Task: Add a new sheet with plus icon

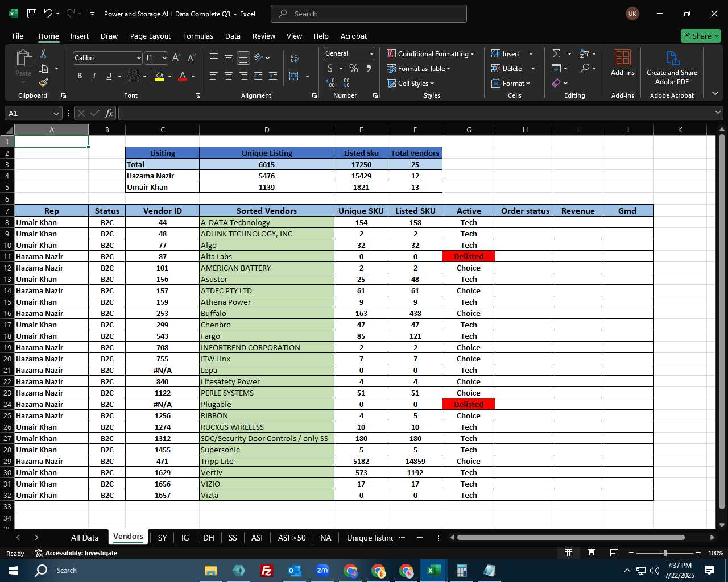Action: [420, 537]
